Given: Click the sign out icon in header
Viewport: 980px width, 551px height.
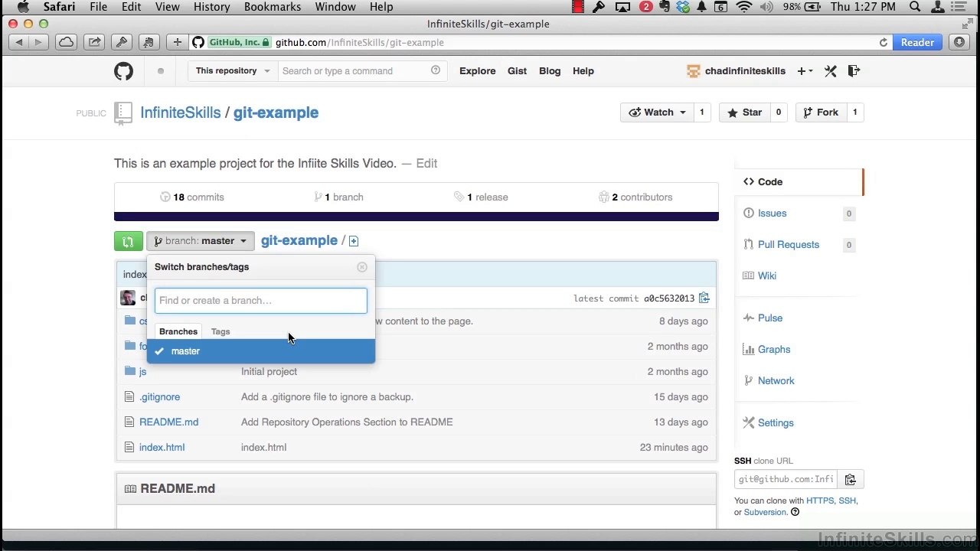Looking at the screenshot, I should pyautogui.click(x=854, y=71).
